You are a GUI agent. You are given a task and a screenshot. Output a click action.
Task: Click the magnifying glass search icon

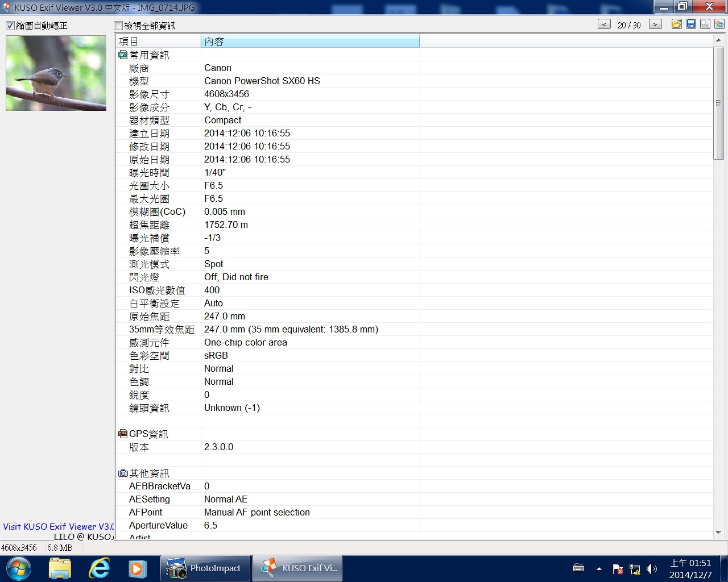point(705,24)
